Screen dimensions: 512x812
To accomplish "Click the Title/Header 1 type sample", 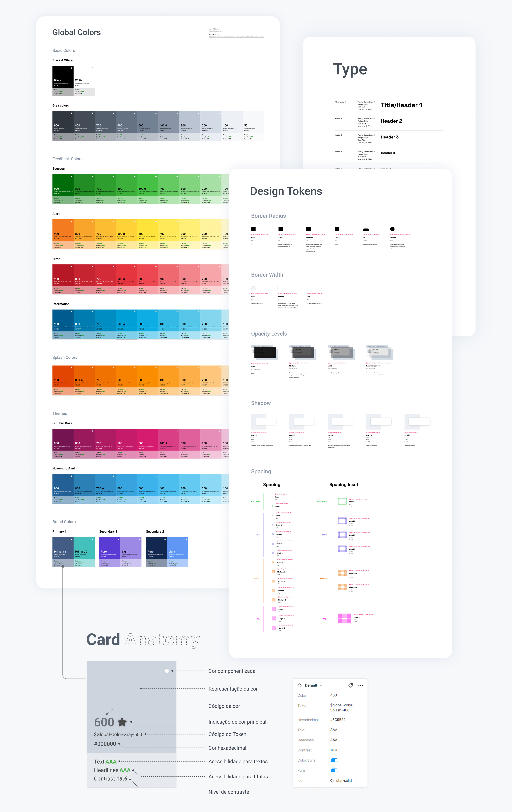I will (401, 105).
